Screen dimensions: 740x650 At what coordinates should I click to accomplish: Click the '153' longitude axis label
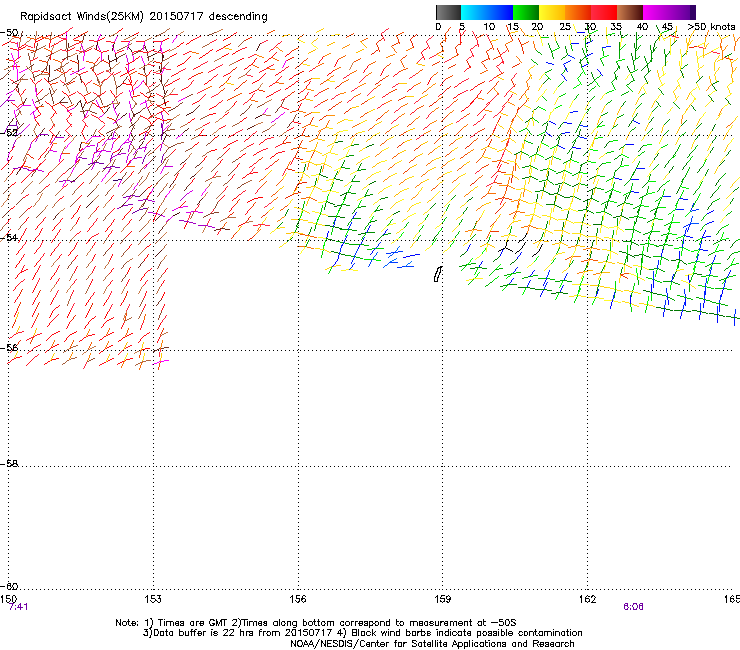(x=153, y=599)
